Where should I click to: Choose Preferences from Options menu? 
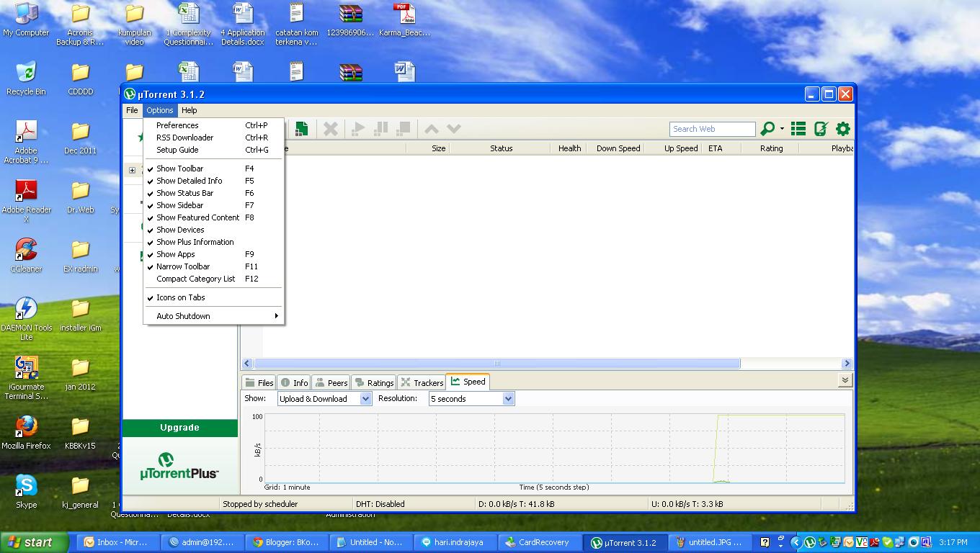pyautogui.click(x=214, y=125)
